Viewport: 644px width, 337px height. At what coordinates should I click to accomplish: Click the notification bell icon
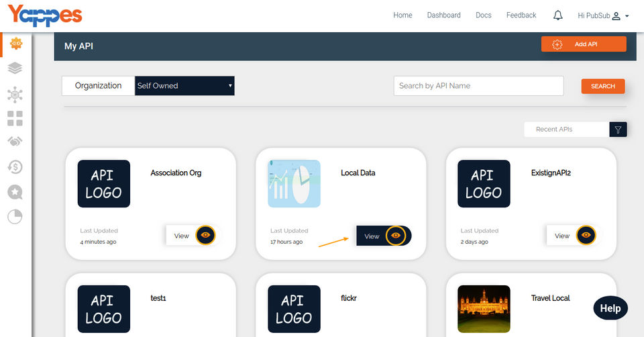557,15
